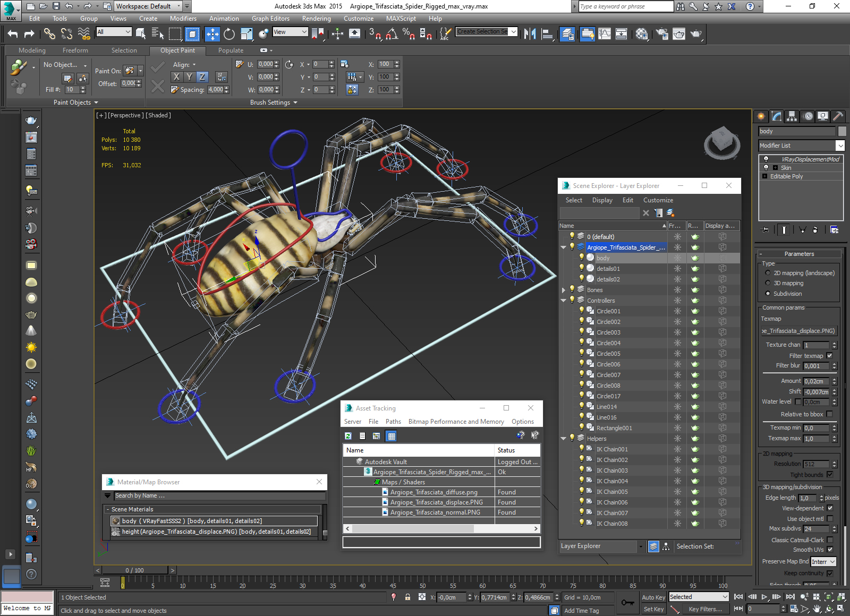Enable the Classic Catmull-Clark checkbox
Image resolution: width=850 pixels, height=616 pixels.
pos(830,540)
